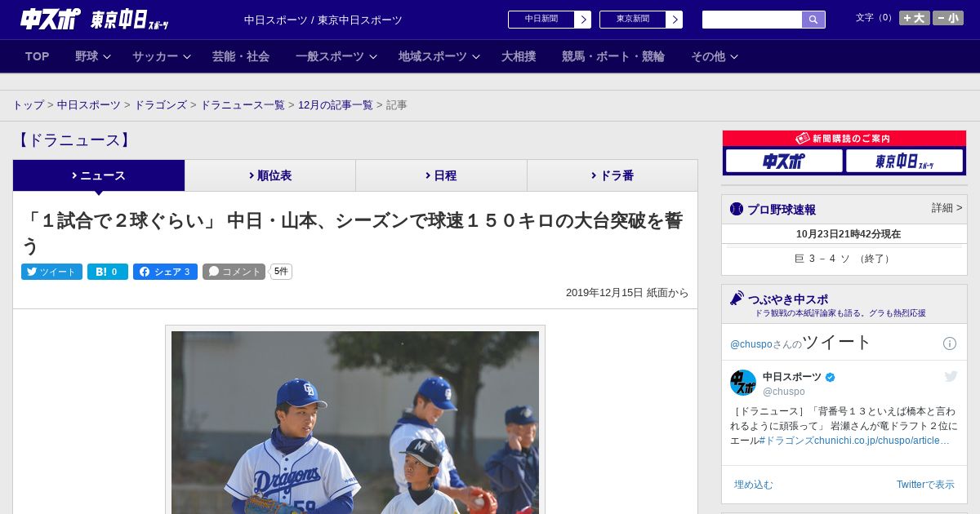Switch to the 順位表 tab

click(270, 175)
